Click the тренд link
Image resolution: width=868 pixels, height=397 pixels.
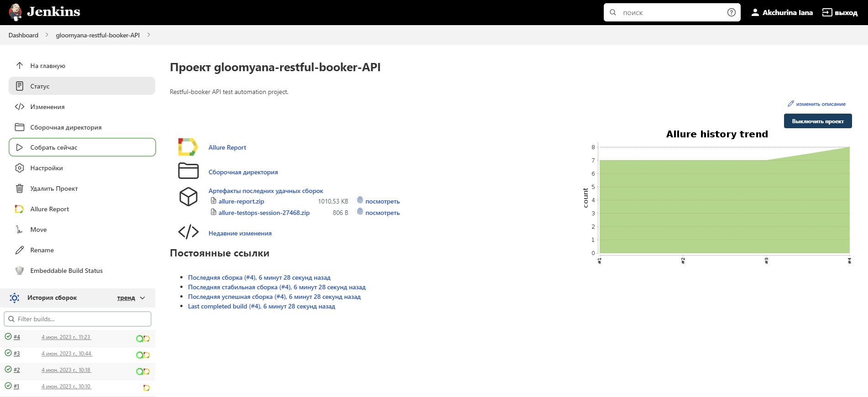[x=126, y=298]
